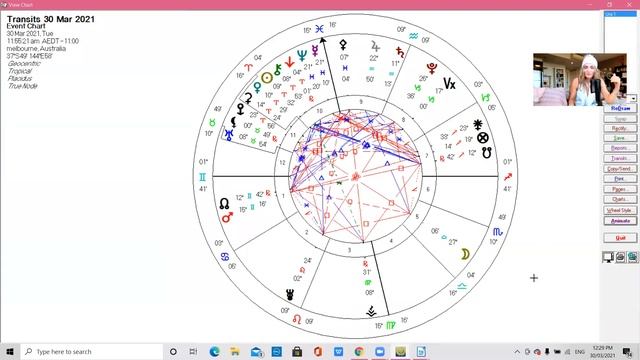This screenshot has width=640, height=360.
Task: Open the Rectify dialog
Action: [620, 128]
